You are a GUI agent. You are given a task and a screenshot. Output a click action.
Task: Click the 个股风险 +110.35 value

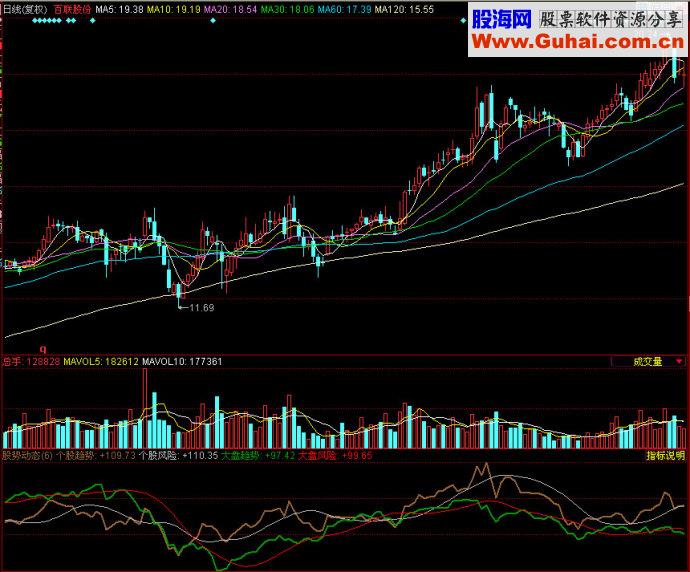pos(178,455)
